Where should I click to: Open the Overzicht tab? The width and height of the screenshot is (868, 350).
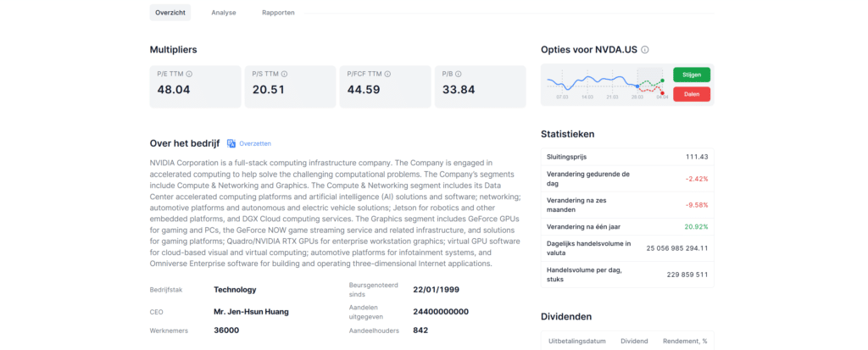[x=170, y=13]
